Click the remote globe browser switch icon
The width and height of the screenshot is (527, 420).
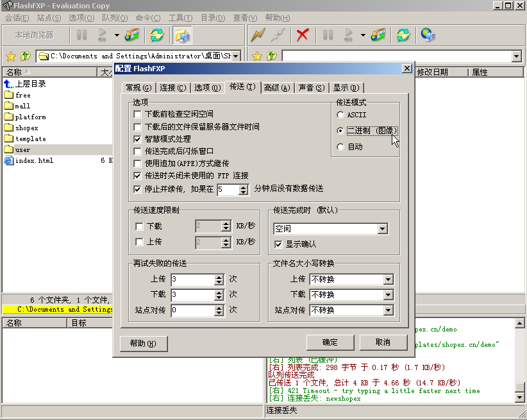click(x=428, y=35)
